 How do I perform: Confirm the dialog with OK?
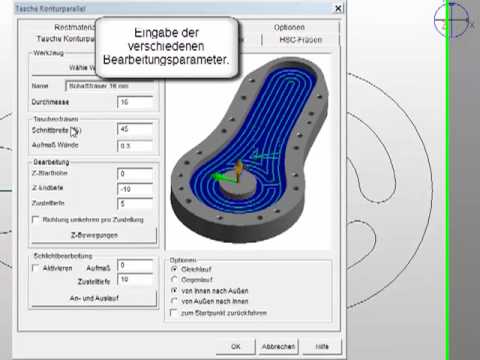236,347
